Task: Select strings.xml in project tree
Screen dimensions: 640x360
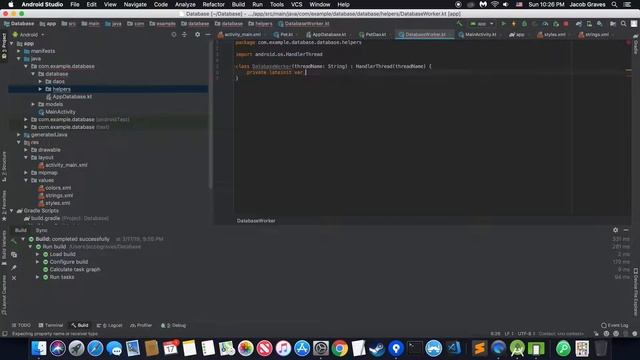Action: tap(56, 195)
